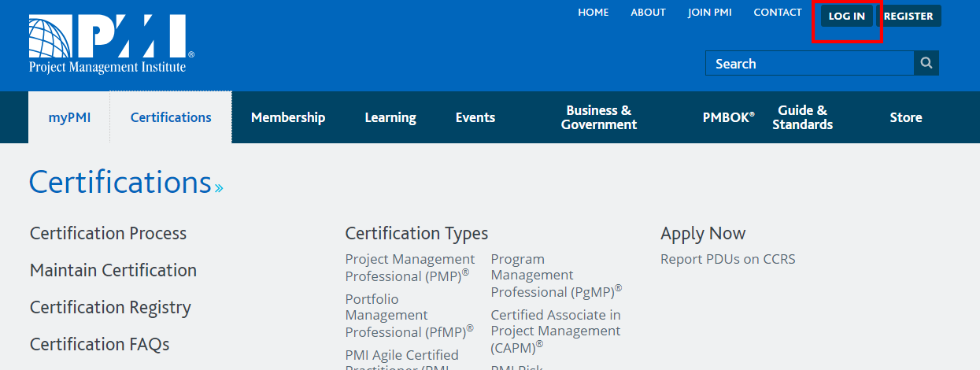Image resolution: width=980 pixels, height=370 pixels.
Task: Select the Certifications tab
Action: pos(171,117)
